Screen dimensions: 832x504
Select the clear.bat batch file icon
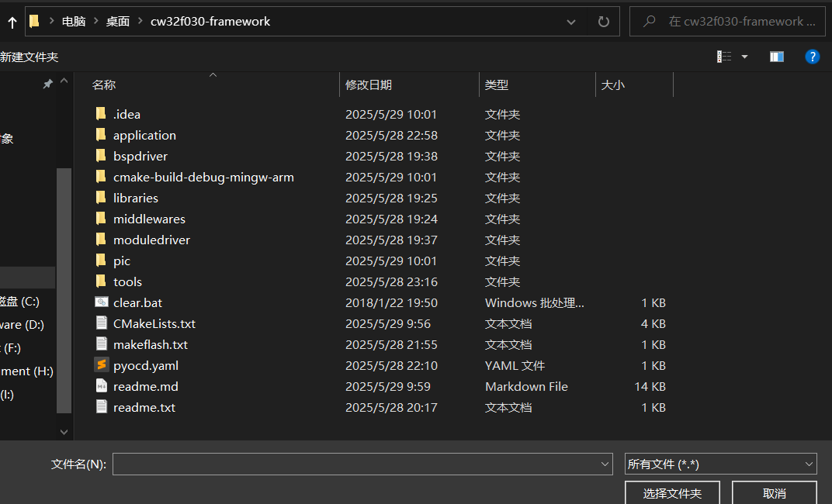click(101, 302)
